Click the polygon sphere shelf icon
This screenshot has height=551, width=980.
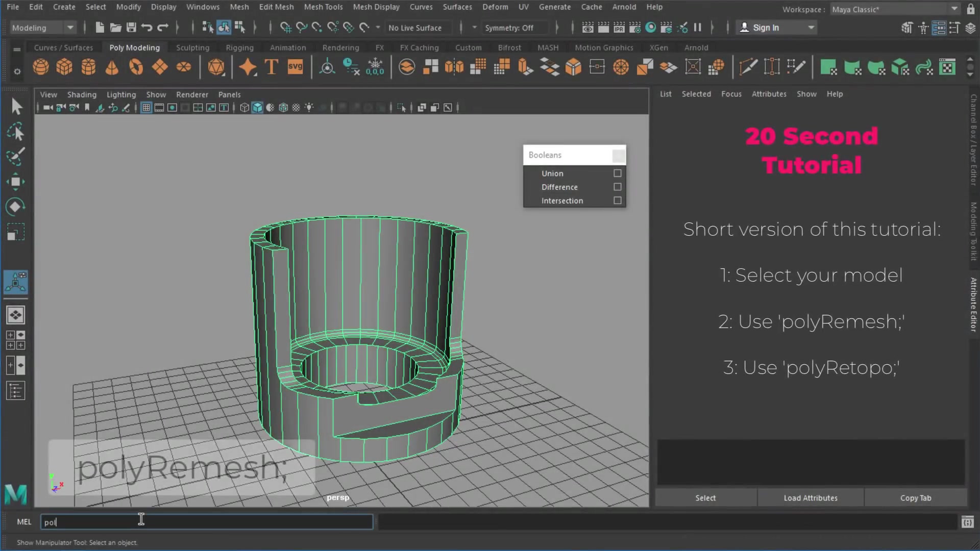pos(41,67)
